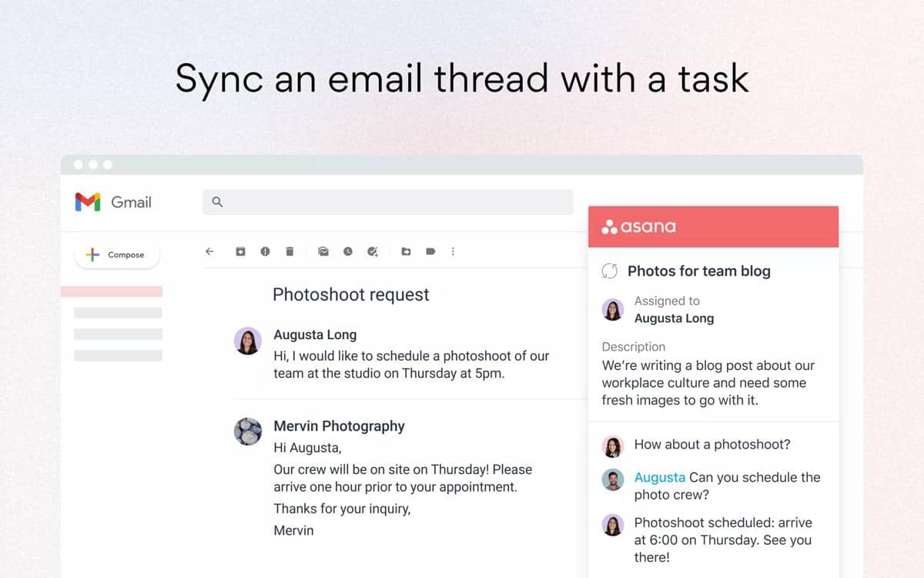Viewport: 924px width, 578px height.
Task: Click the Compose button
Action: pos(116,254)
